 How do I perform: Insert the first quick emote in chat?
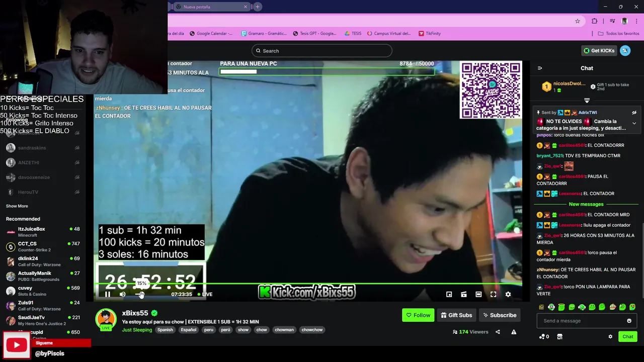[541, 307]
